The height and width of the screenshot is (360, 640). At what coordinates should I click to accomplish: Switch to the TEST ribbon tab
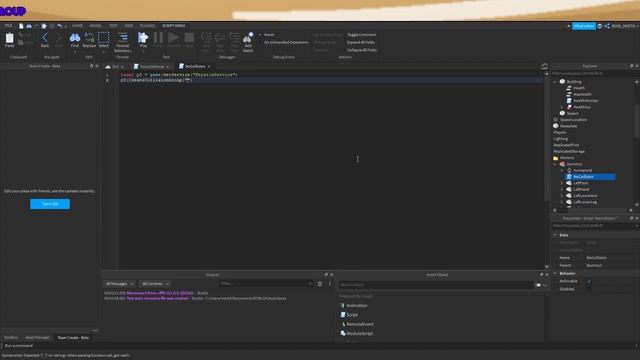(113, 26)
